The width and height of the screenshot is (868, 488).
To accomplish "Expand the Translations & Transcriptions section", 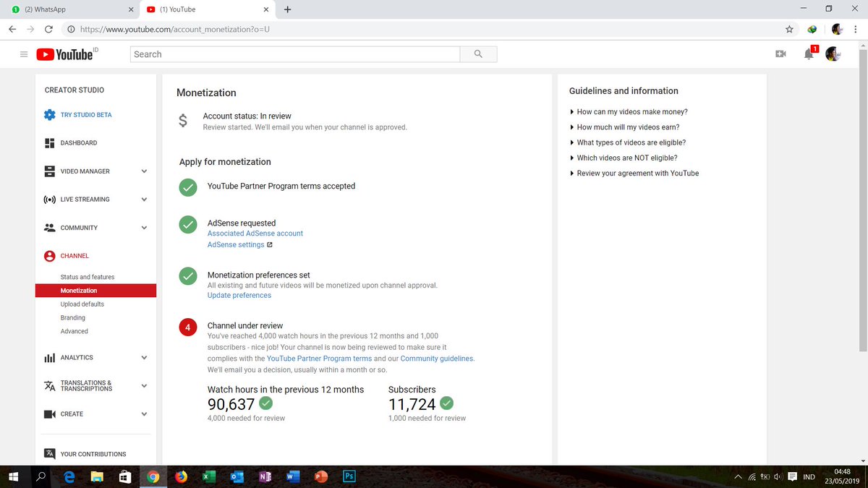I will 144,386.
